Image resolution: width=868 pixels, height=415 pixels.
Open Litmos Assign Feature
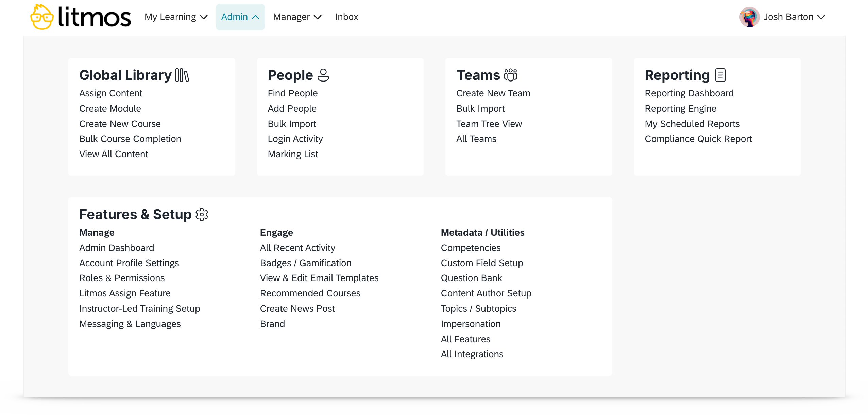pos(125,293)
